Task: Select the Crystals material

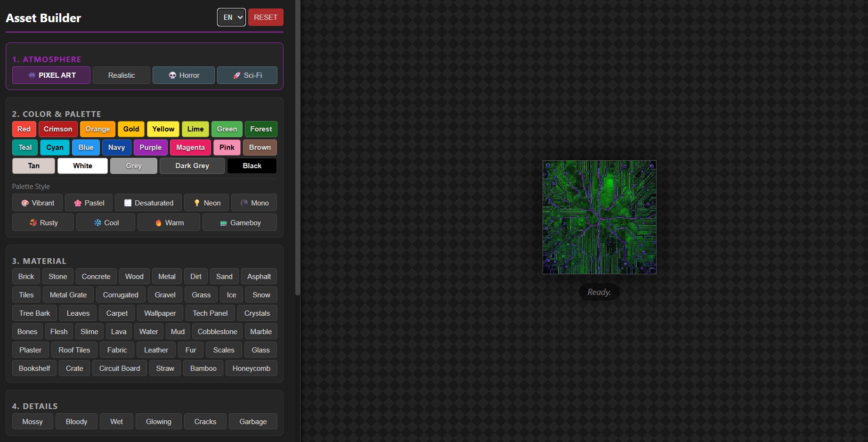Action: pyautogui.click(x=257, y=313)
